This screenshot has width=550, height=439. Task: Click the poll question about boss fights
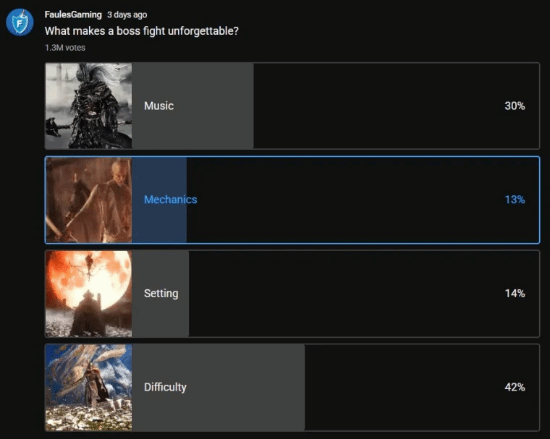point(141,31)
